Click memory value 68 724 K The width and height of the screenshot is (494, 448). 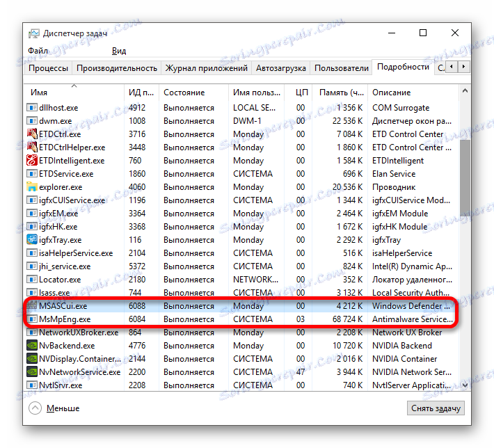pos(347,319)
